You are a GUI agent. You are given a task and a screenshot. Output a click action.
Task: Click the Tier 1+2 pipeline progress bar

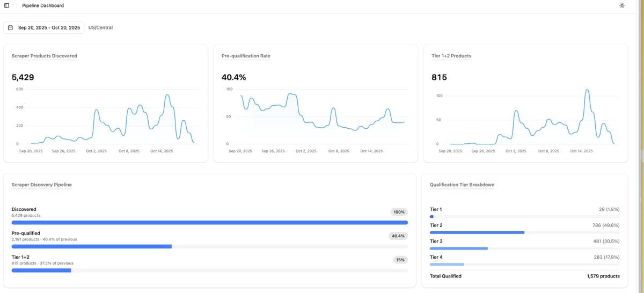point(209,270)
